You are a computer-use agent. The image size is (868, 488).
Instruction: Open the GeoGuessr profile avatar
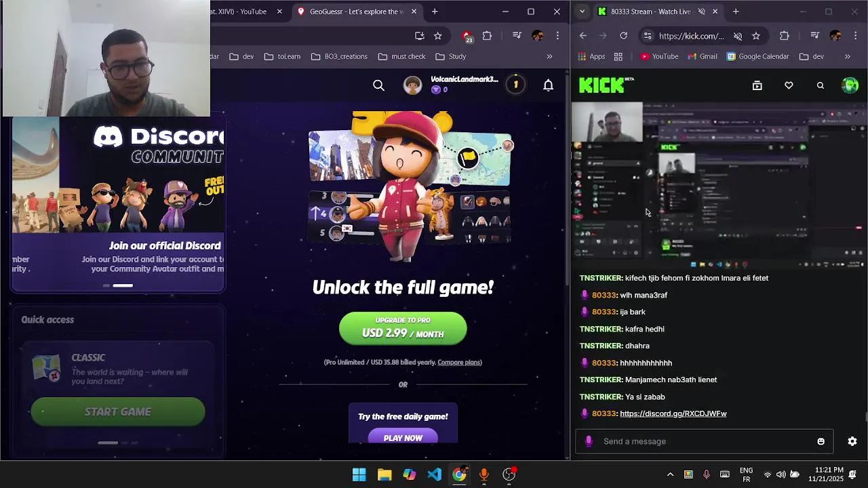[x=412, y=85]
